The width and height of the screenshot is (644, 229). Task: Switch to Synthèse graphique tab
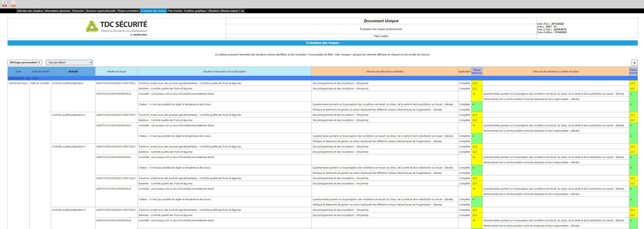[195, 11]
